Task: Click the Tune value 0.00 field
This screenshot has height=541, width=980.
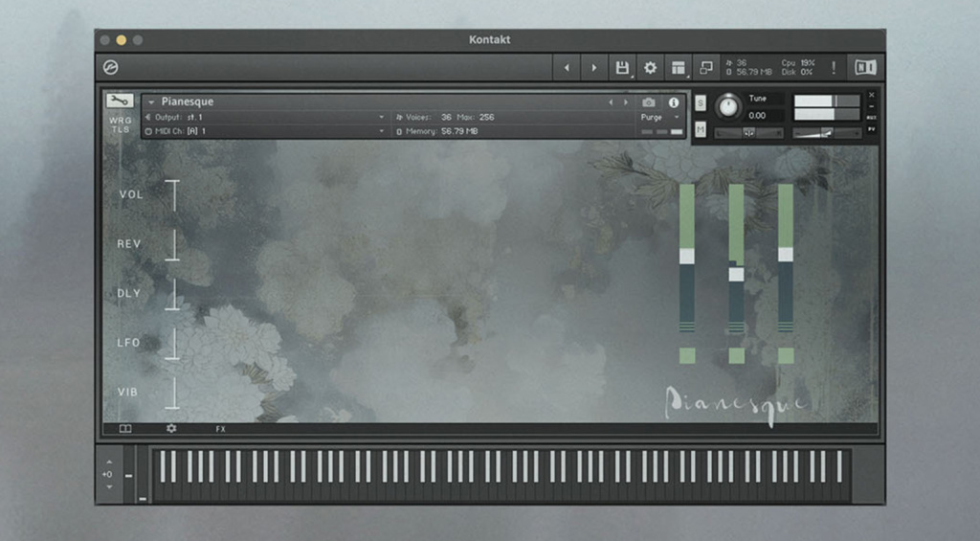Action: (766, 116)
